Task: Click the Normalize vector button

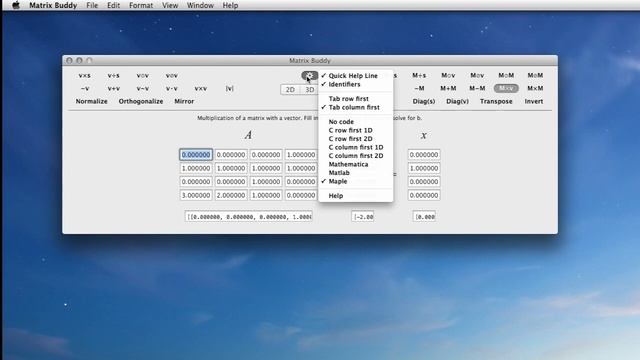Action: point(91,101)
